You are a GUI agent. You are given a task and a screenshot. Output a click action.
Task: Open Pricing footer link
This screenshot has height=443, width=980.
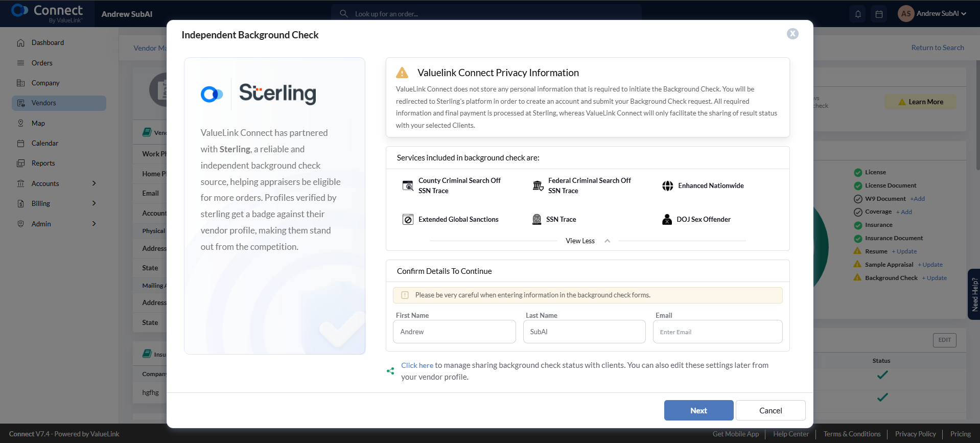[x=960, y=434]
